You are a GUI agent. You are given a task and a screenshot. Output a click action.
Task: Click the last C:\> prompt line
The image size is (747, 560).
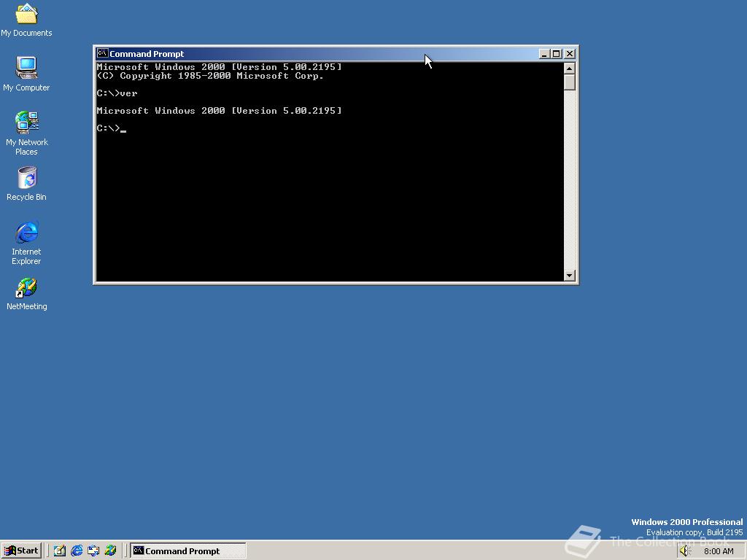click(111, 128)
